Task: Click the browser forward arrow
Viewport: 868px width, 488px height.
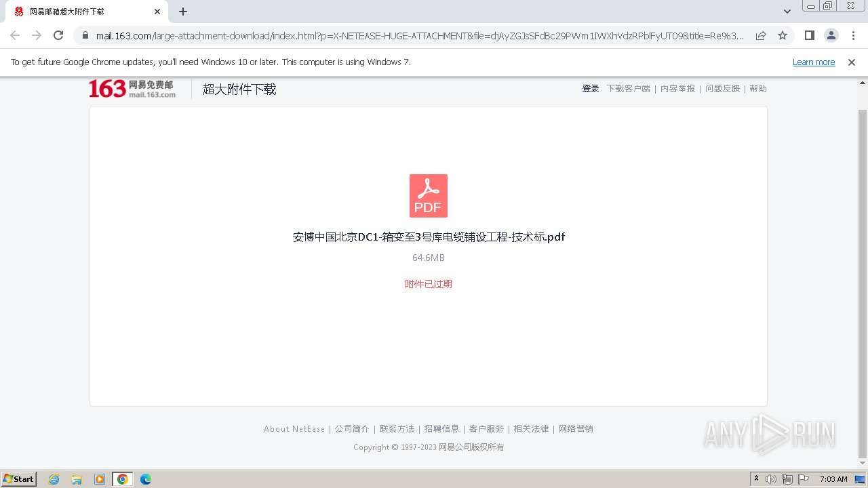Action: [37, 35]
